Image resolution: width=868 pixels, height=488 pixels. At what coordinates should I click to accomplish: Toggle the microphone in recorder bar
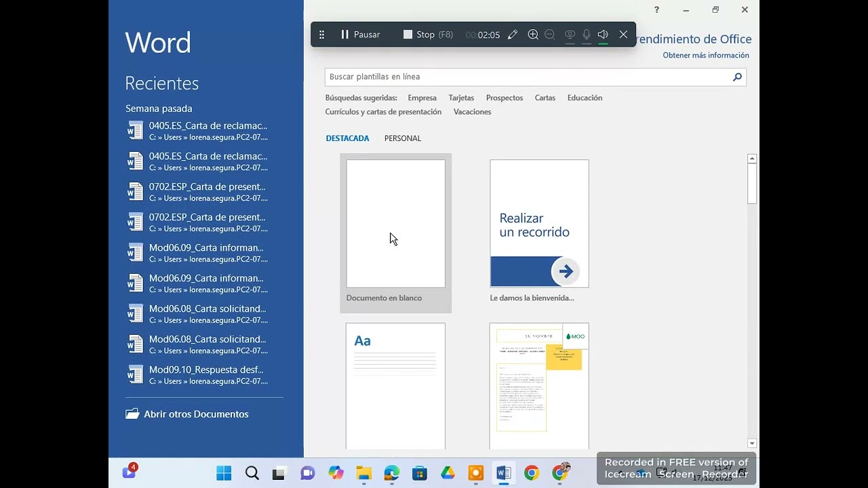587,35
